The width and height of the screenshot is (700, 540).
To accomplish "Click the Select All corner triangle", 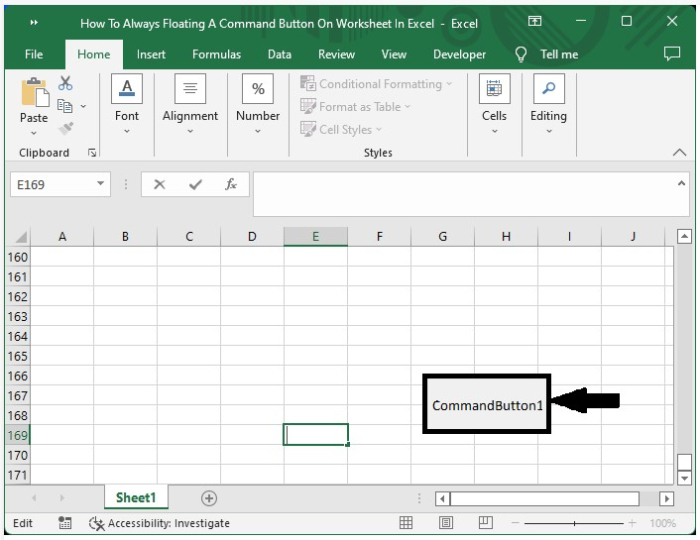I will click(21, 237).
